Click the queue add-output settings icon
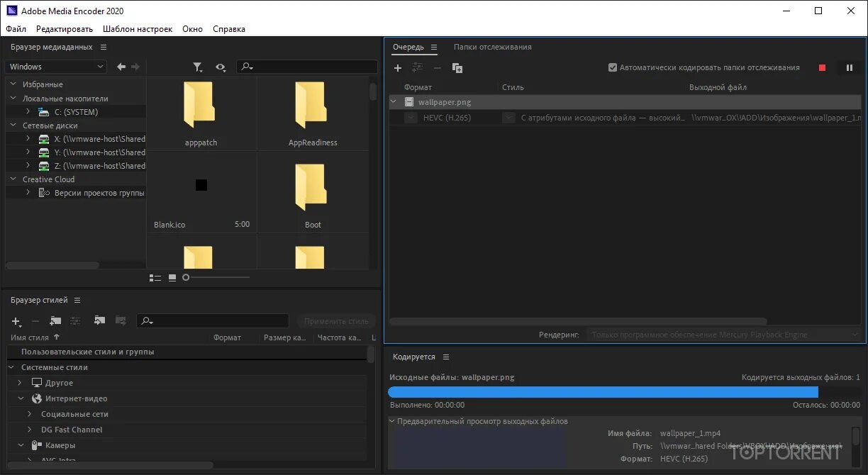 tap(418, 68)
